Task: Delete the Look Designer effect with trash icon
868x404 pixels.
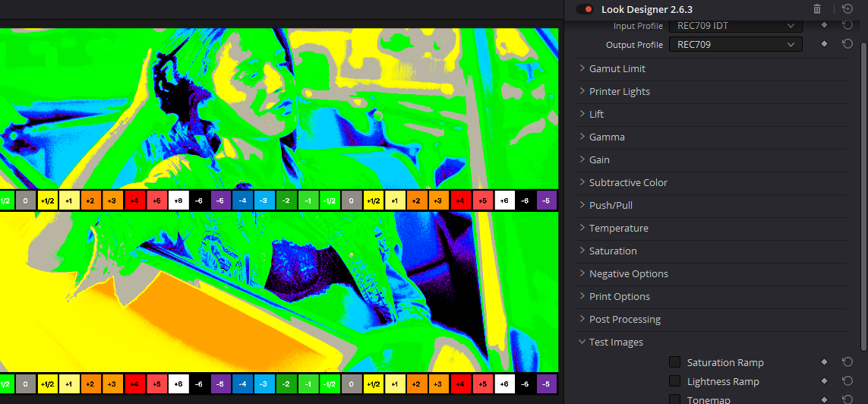Action: click(x=817, y=9)
